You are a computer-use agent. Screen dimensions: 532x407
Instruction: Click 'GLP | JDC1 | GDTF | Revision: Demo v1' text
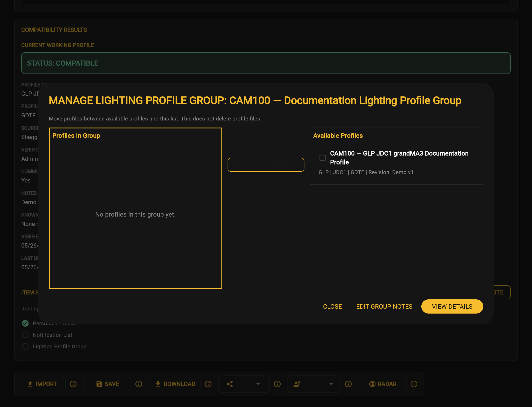click(366, 172)
